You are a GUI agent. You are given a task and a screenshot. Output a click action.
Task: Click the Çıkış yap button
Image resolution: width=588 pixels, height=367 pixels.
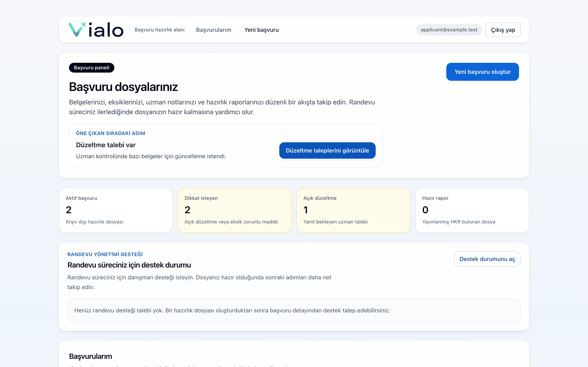tap(503, 30)
